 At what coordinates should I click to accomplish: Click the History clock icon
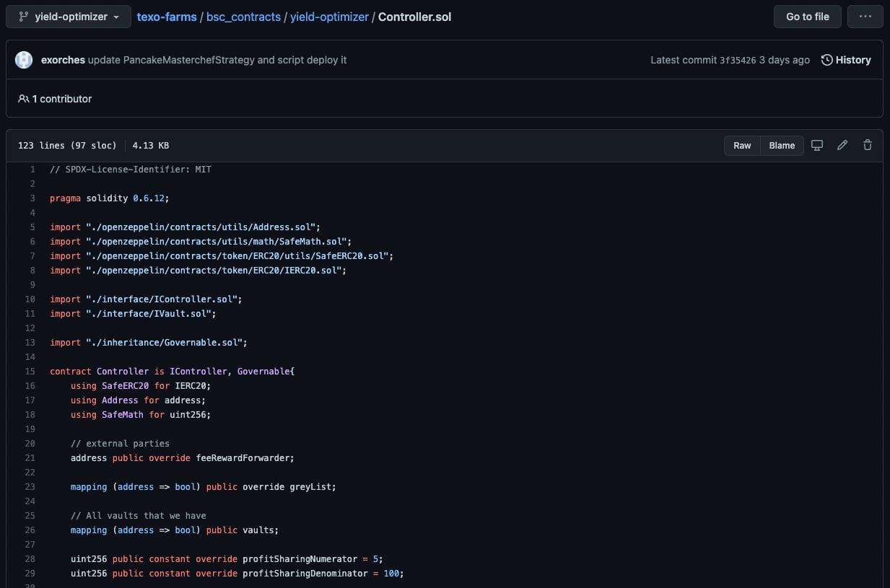pos(827,60)
